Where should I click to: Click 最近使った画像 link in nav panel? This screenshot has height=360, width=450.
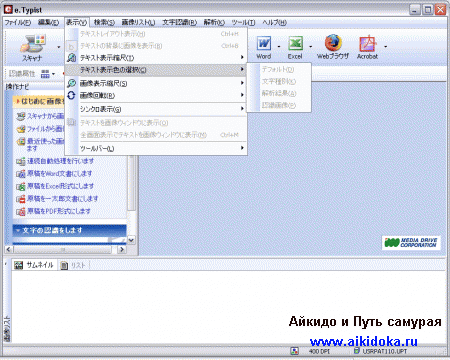point(45,144)
